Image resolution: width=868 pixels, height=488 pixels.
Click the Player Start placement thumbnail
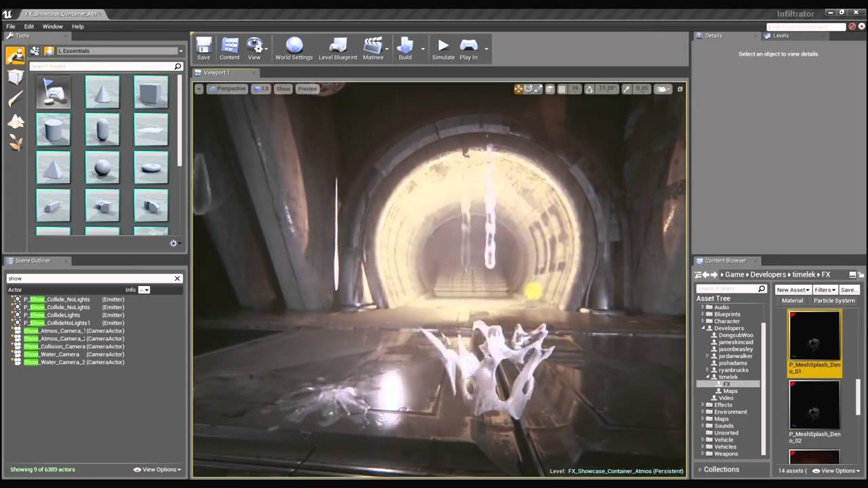pos(53,92)
